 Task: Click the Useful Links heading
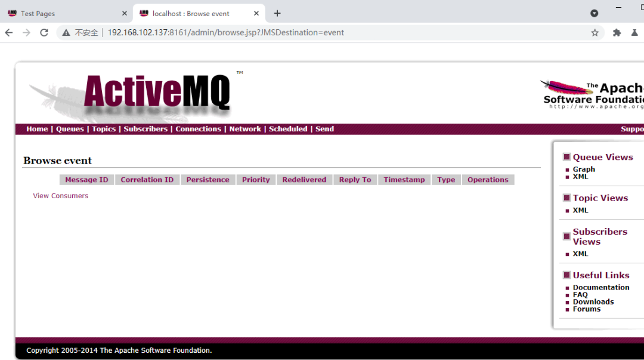[601, 275]
